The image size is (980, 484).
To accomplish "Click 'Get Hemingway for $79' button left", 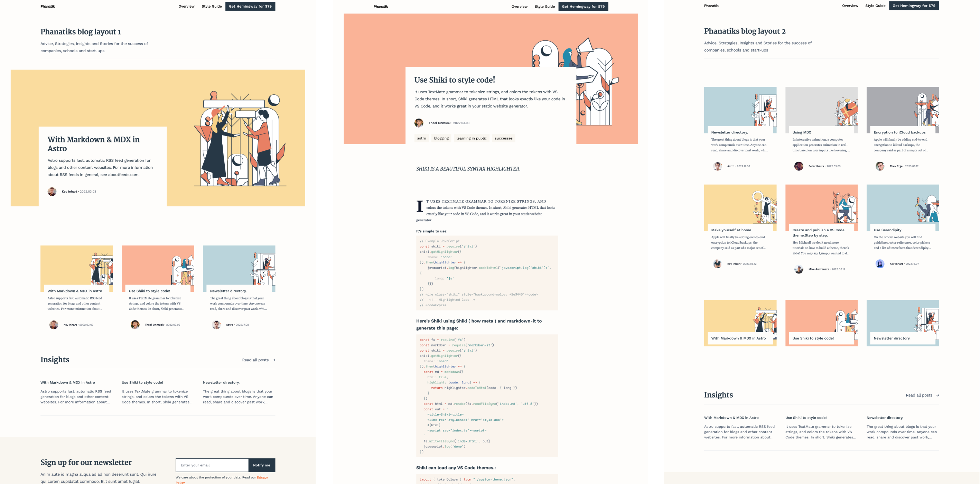I will [x=250, y=6].
